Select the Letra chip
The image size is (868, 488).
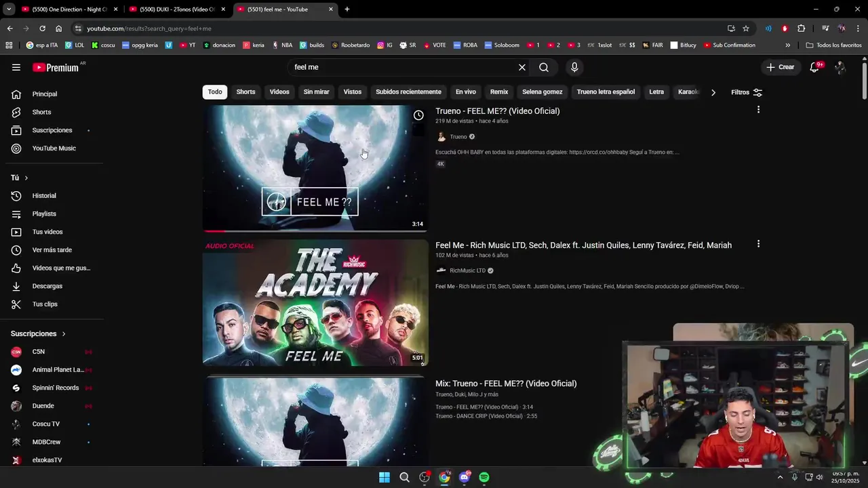[656, 91]
